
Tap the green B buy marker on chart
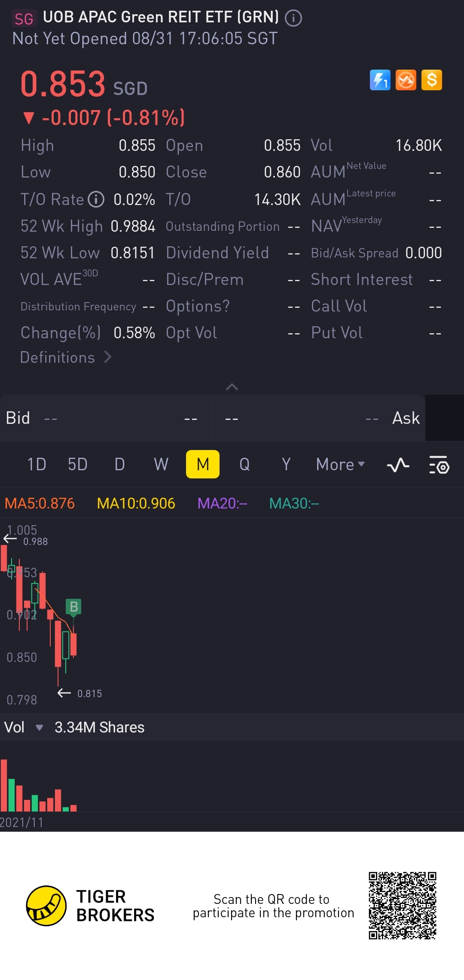pos(73,607)
